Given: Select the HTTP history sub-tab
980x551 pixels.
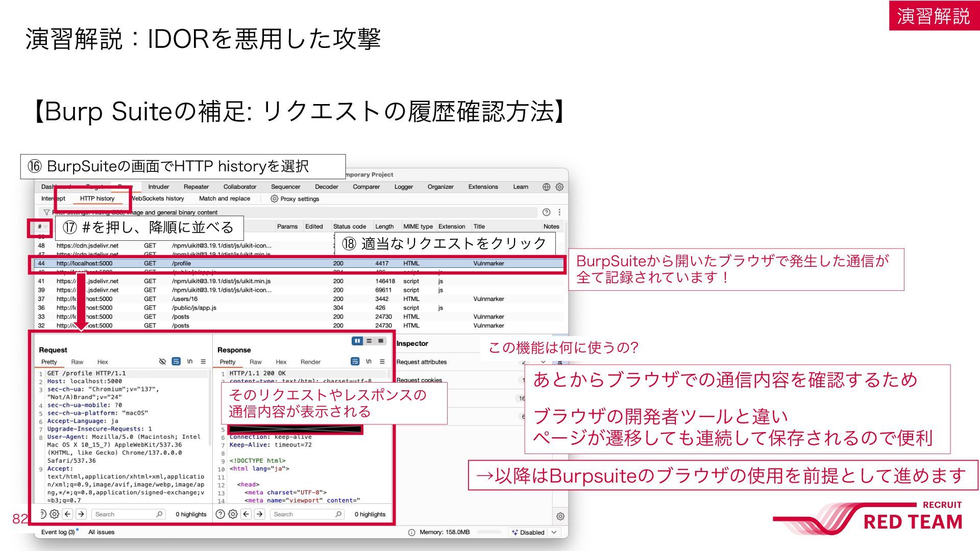Looking at the screenshot, I should point(97,199).
